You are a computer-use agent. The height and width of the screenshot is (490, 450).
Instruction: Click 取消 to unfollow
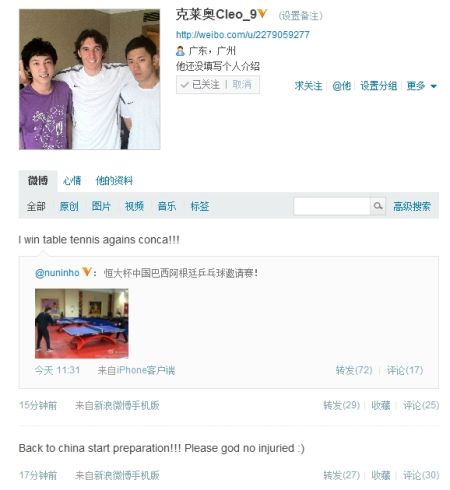[x=242, y=85]
